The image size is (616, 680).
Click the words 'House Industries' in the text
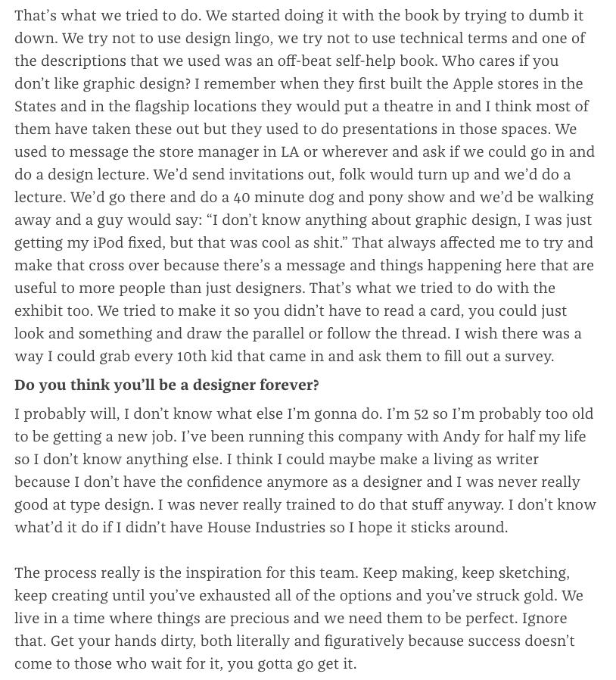(x=266, y=527)
